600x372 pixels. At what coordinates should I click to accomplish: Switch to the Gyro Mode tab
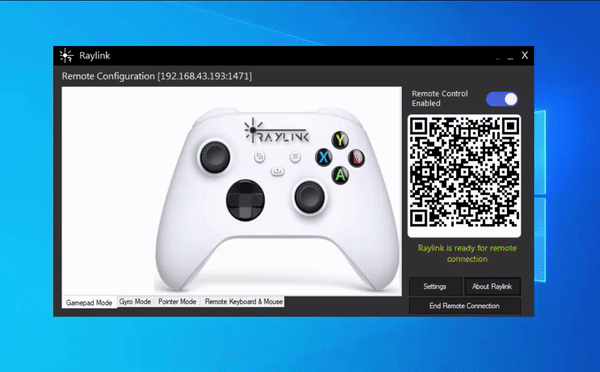click(135, 302)
